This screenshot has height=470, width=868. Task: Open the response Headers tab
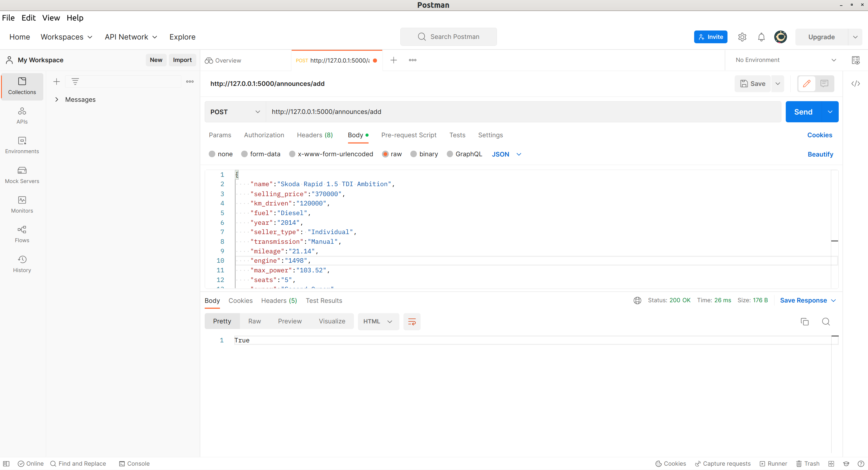(x=279, y=301)
